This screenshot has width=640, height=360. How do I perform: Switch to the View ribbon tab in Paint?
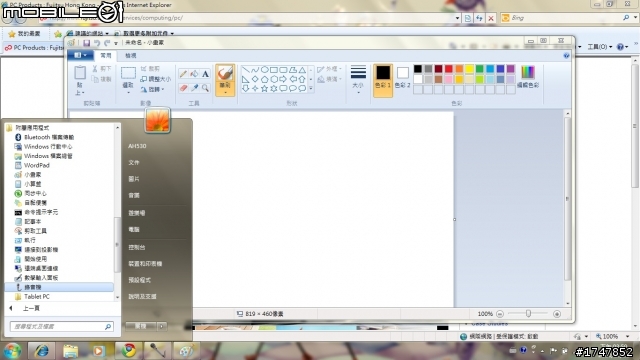point(131,56)
